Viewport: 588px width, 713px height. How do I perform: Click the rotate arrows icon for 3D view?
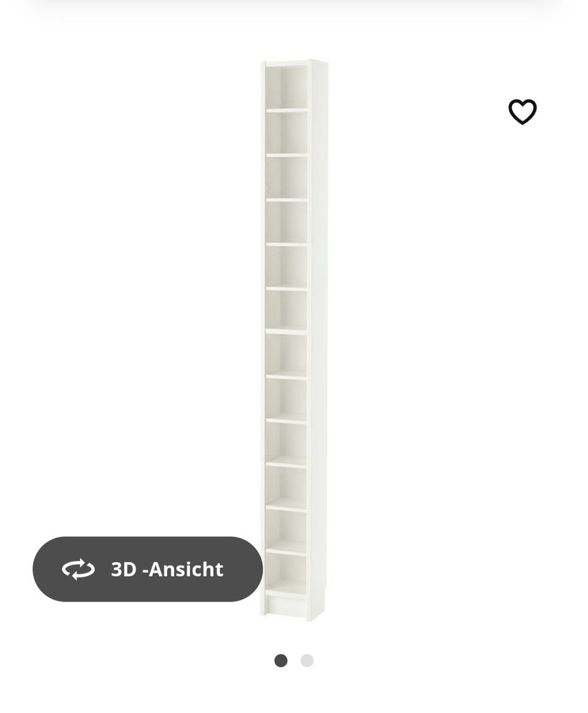click(78, 569)
